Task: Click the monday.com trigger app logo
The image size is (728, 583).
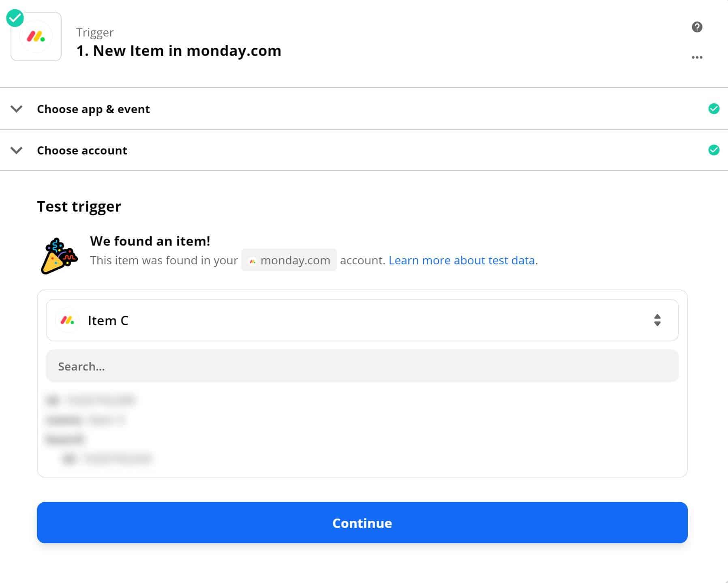Action: click(x=36, y=36)
